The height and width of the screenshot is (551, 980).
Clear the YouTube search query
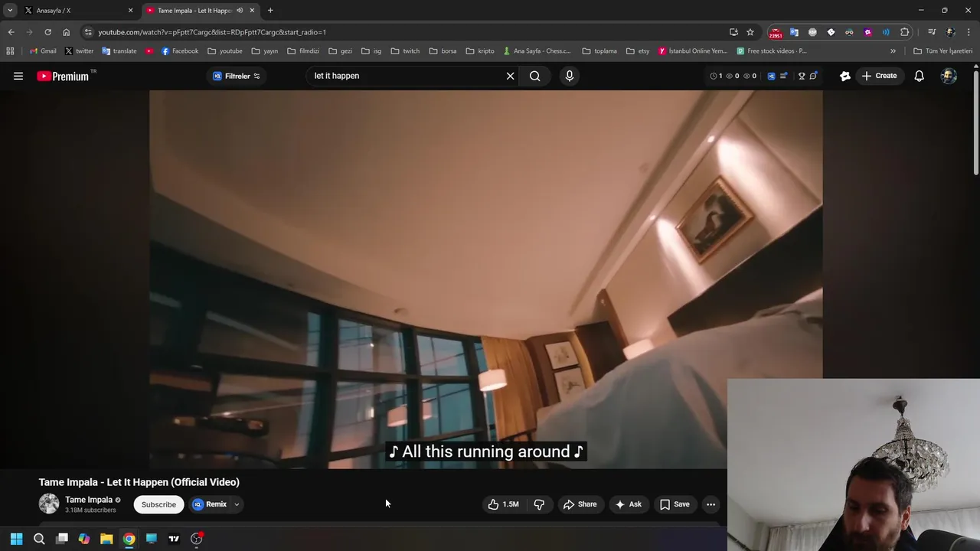coord(510,76)
